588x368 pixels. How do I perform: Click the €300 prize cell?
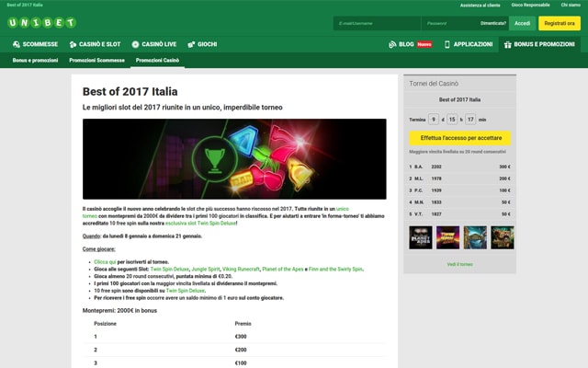click(x=241, y=337)
